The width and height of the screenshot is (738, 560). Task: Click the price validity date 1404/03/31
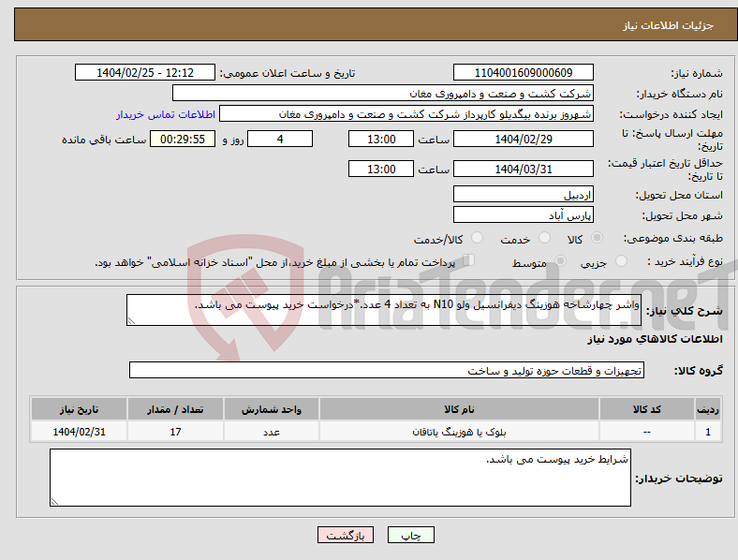tap(523, 169)
